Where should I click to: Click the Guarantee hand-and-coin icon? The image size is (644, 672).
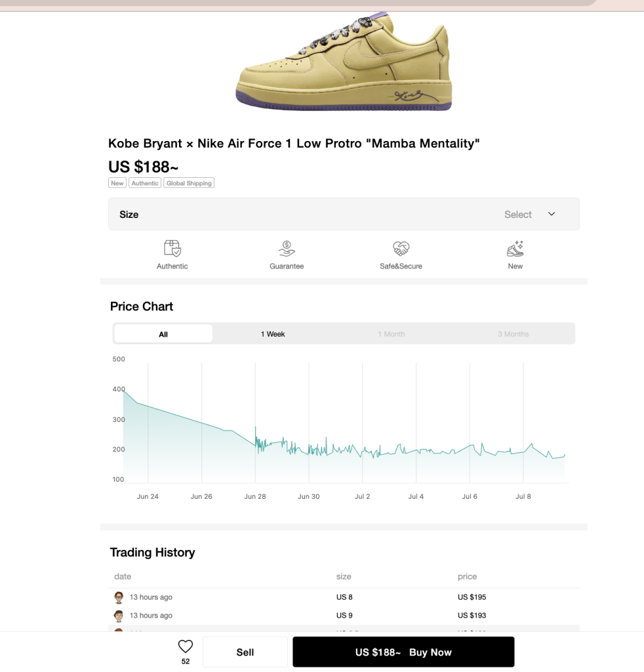pos(287,248)
